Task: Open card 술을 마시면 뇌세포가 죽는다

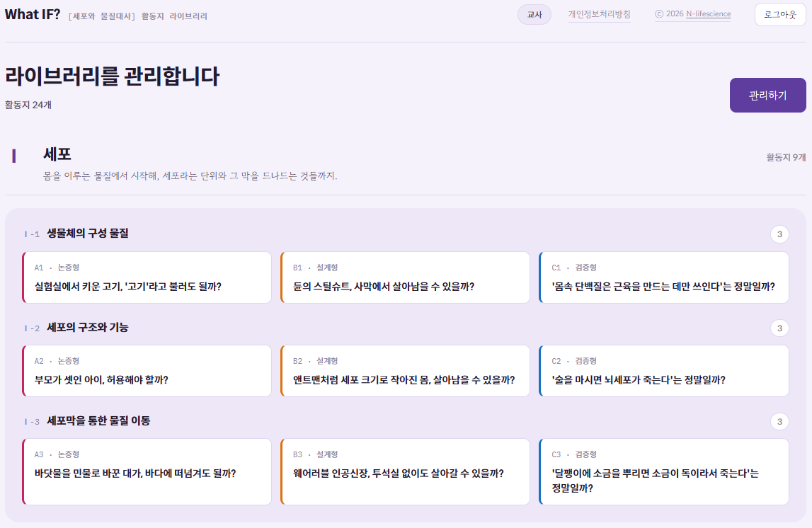Action: (663, 371)
